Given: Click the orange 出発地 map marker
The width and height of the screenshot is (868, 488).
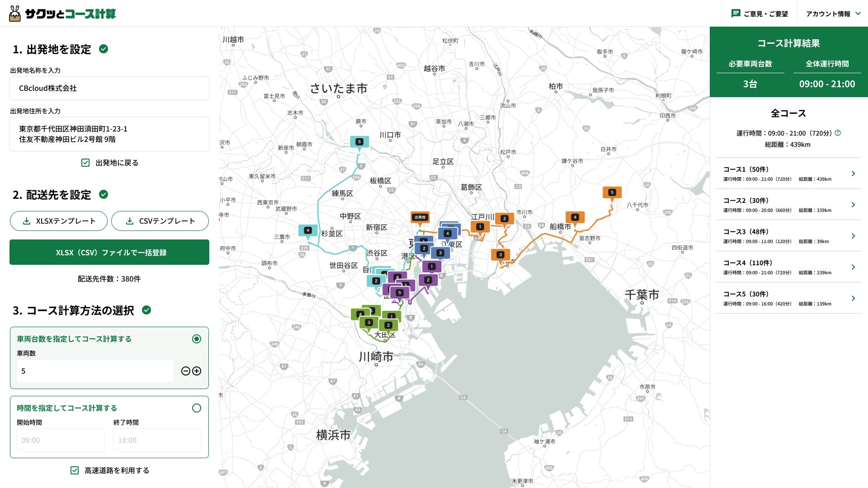Looking at the screenshot, I should 420,218.
